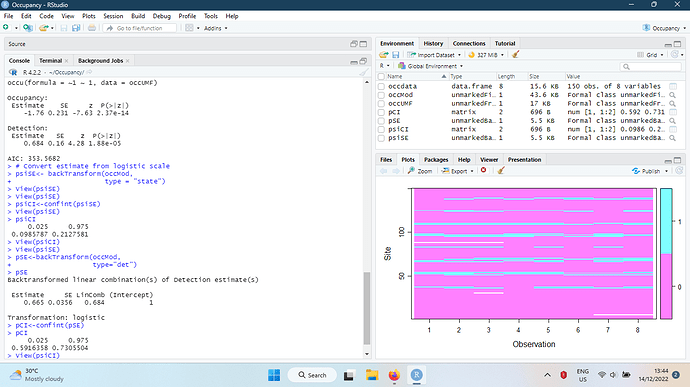Click the workspace panes grid icon

click(x=189, y=28)
